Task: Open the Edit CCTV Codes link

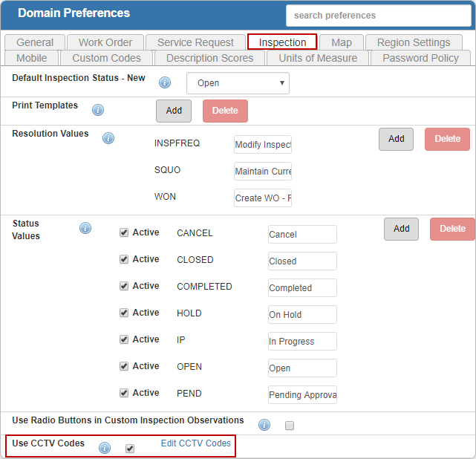Action: click(196, 443)
